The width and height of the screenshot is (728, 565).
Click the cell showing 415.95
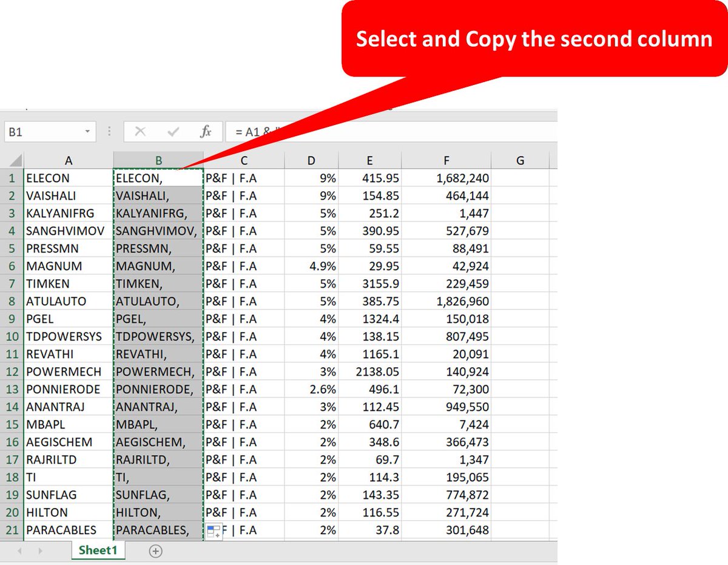click(370, 178)
